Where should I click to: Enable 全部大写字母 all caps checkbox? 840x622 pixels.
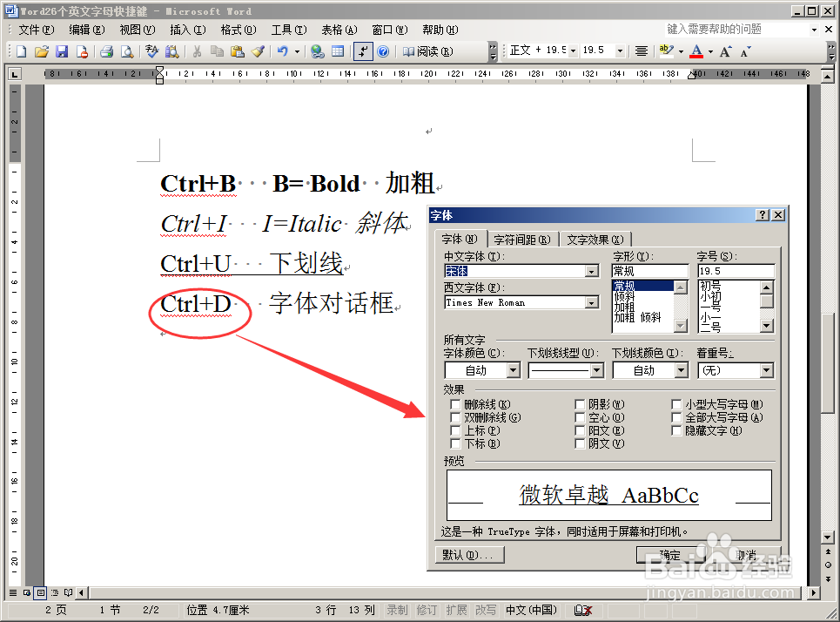click(676, 417)
